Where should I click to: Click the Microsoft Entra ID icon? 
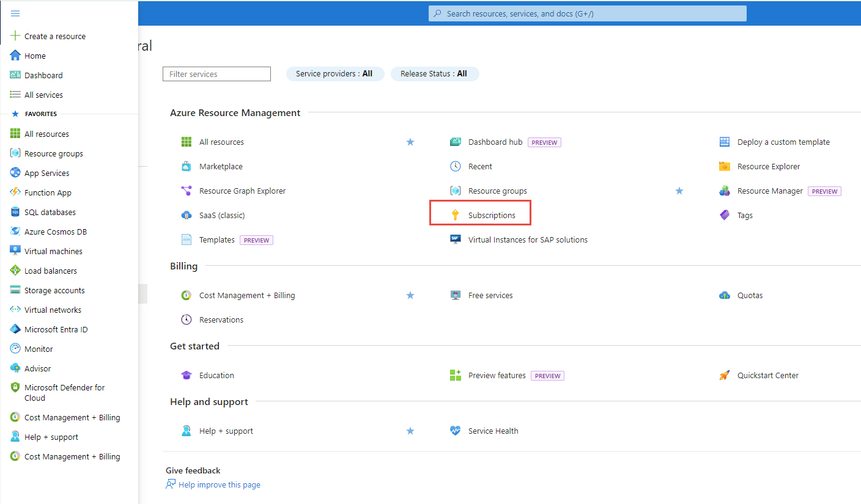15,329
